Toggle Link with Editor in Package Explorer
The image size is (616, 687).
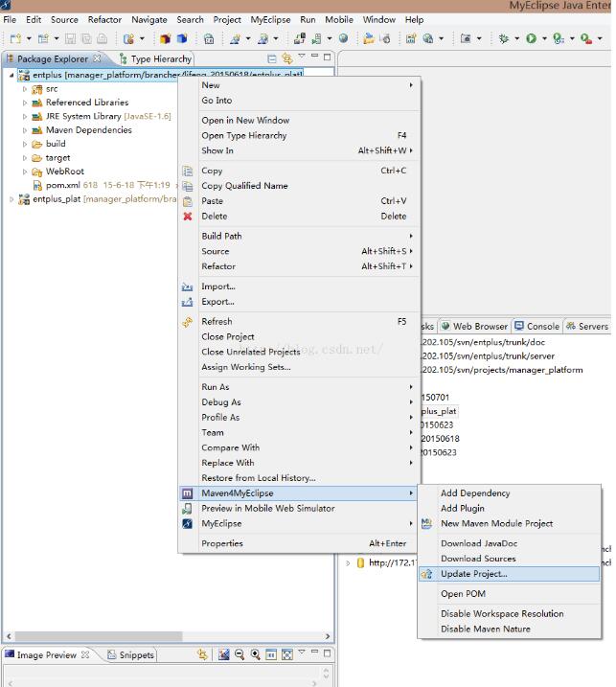(x=287, y=57)
